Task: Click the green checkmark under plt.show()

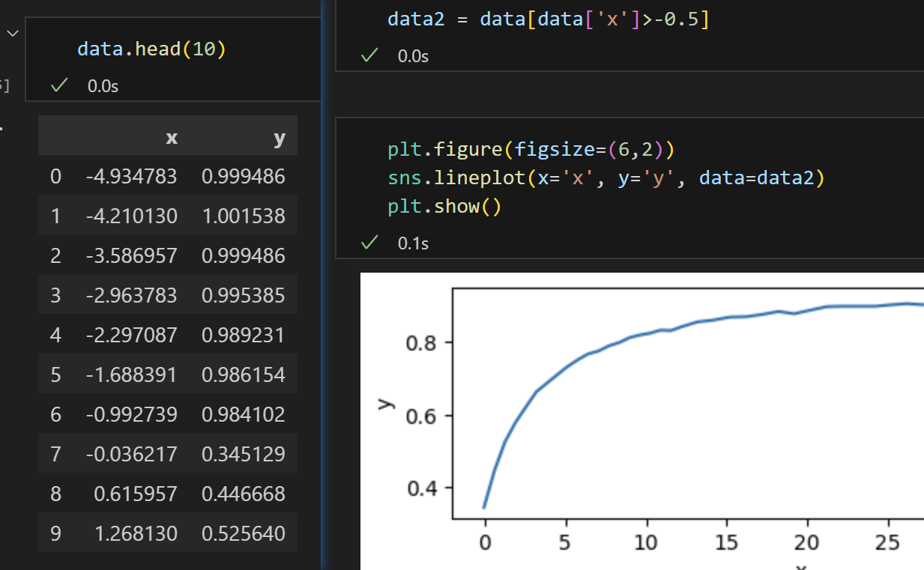Action: pyautogui.click(x=369, y=243)
